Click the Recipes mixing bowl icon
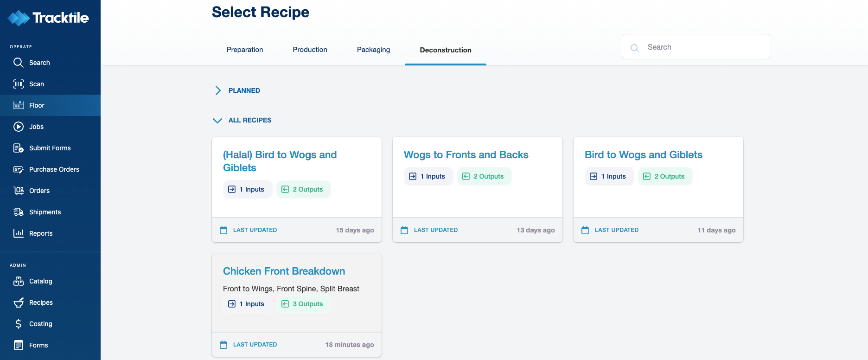868x360 pixels. click(x=19, y=302)
